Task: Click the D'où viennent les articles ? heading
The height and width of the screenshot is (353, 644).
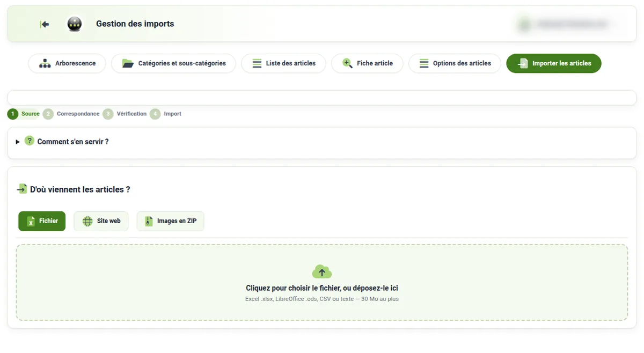Action: pyautogui.click(x=80, y=189)
